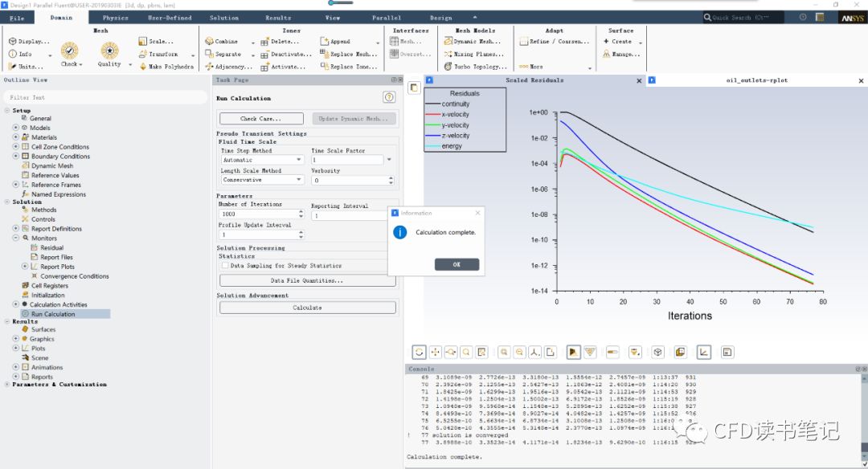
Task: Click the Make Polyhedra icon
Action: (143, 67)
